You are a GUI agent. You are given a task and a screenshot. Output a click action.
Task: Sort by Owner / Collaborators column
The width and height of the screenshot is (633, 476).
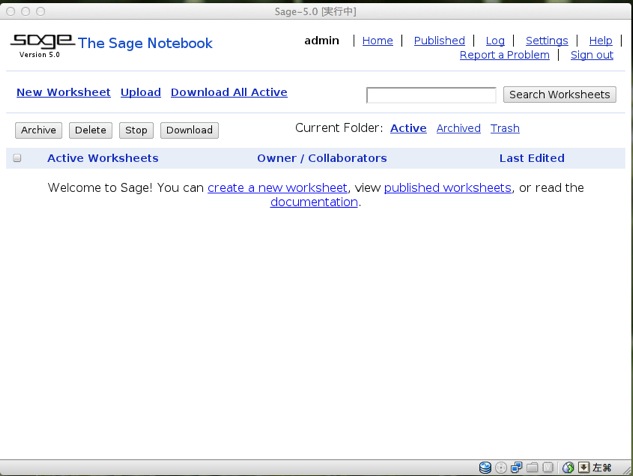[x=321, y=158]
